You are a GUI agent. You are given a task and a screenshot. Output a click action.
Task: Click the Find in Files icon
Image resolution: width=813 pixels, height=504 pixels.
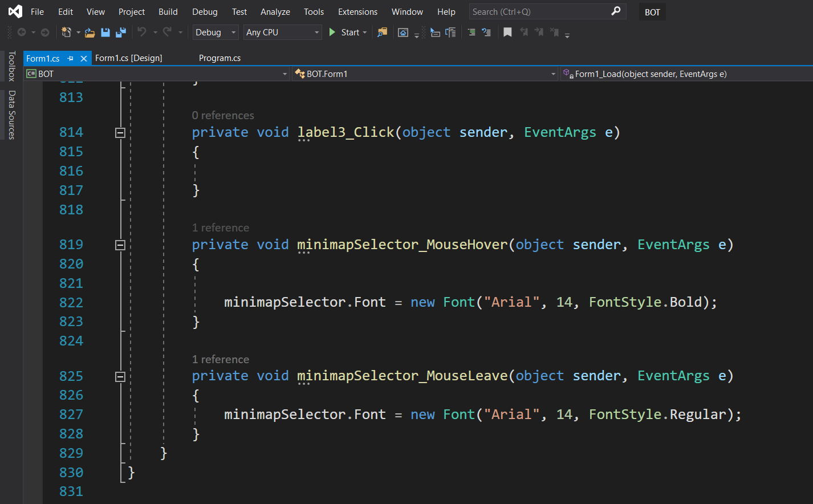[382, 32]
